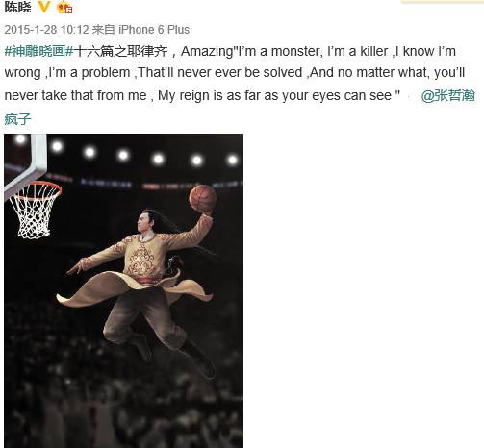Open the iPhone 6 Plus source link
The width and height of the screenshot is (484, 448).
(154, 30)
